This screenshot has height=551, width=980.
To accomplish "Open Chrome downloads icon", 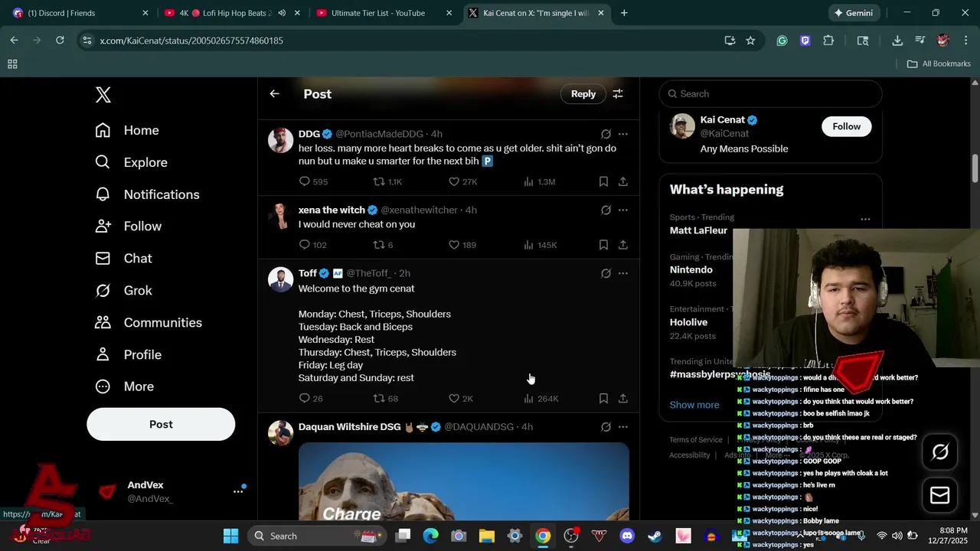I will 897,41.
